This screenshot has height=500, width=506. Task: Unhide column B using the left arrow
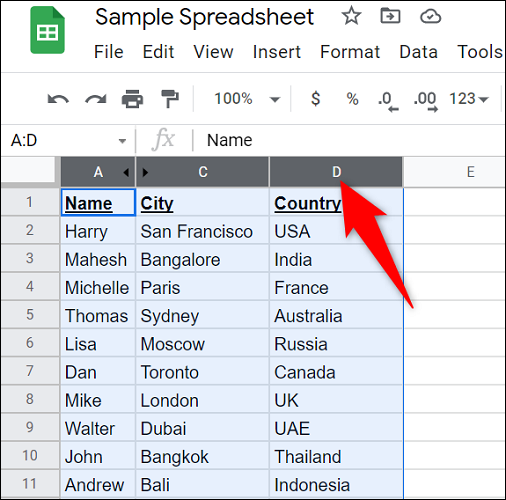(x=126, y=172)
